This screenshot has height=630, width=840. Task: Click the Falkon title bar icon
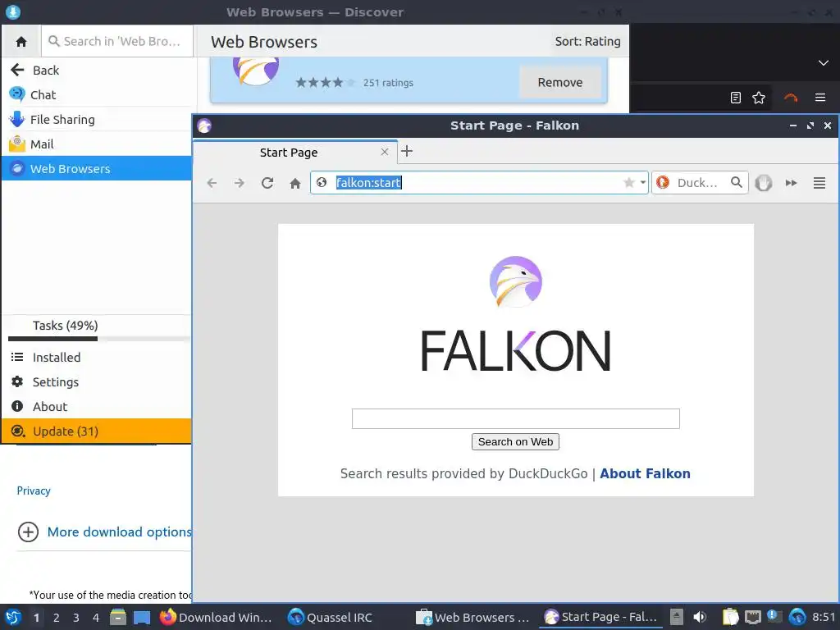tap(204, 126)
